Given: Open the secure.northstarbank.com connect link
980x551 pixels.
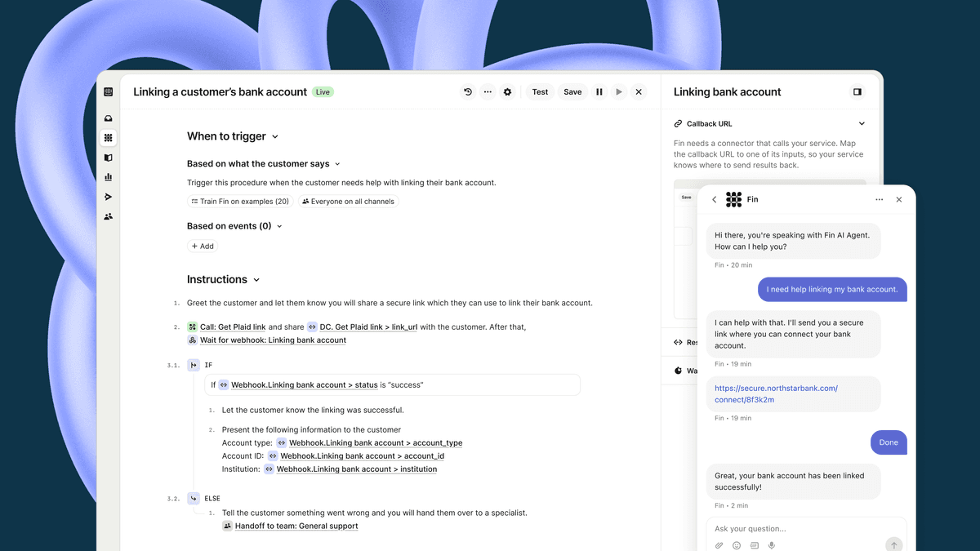Looking at the screenshot, I should click(x=776, y=393).
